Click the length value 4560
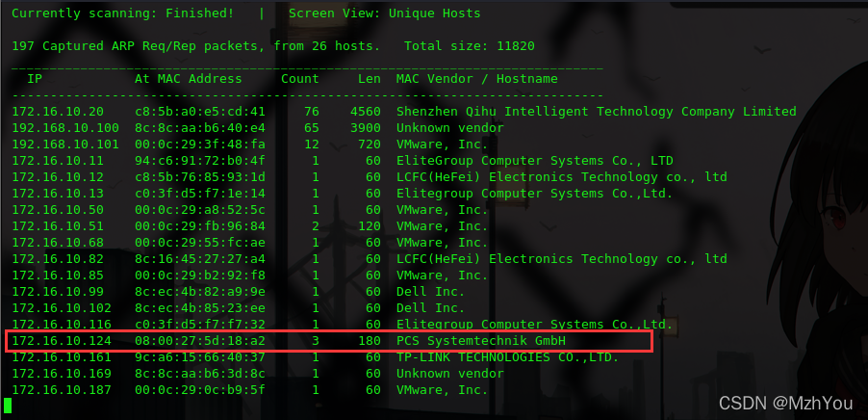Screen dimensions: 868x420 tap(366, 112)
